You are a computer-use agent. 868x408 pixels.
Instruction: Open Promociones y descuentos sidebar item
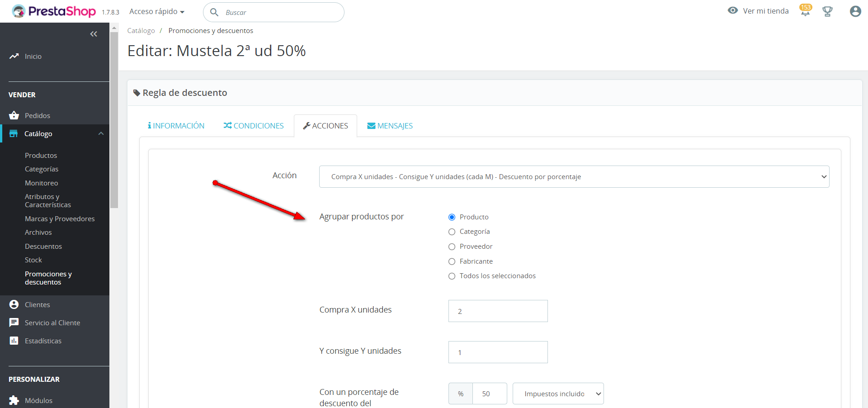tap(48, 278)
